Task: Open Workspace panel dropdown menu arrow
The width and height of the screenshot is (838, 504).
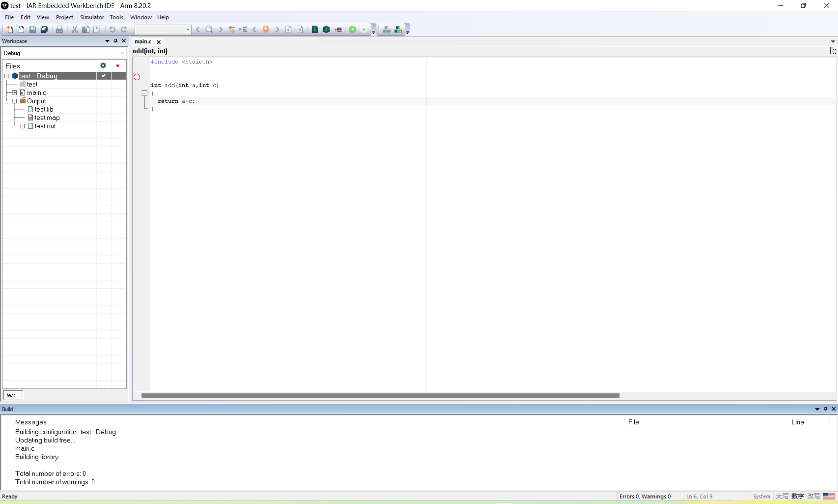Action: tap(107, 41)
